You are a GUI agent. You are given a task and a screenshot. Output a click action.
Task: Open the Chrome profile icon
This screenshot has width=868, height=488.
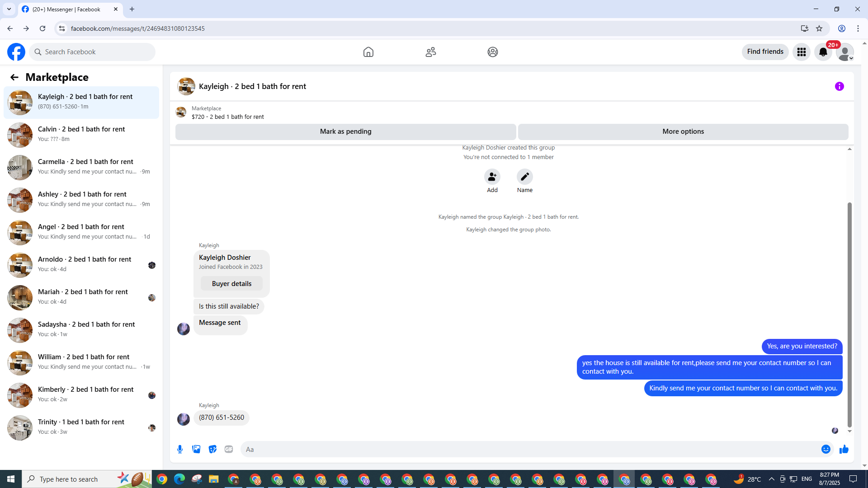pos(842,28)
